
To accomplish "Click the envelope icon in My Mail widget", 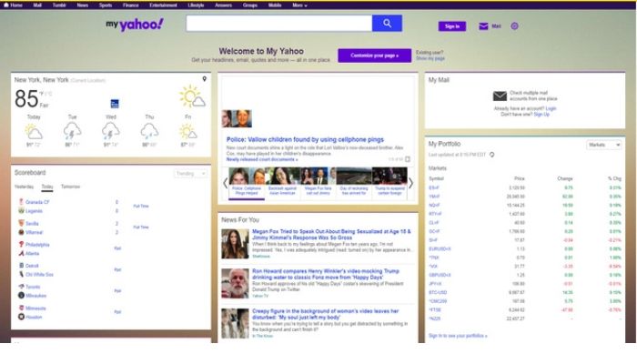I will tap(500, 96).
